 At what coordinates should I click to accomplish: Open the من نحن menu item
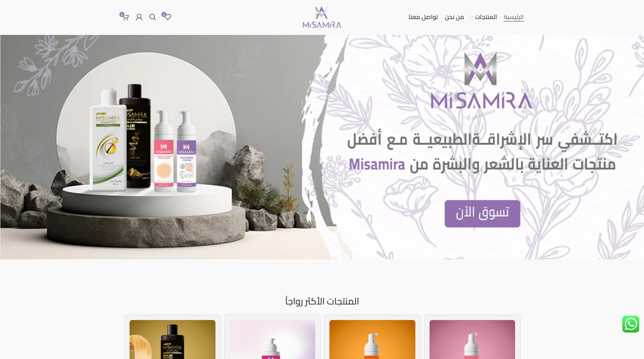454,17
